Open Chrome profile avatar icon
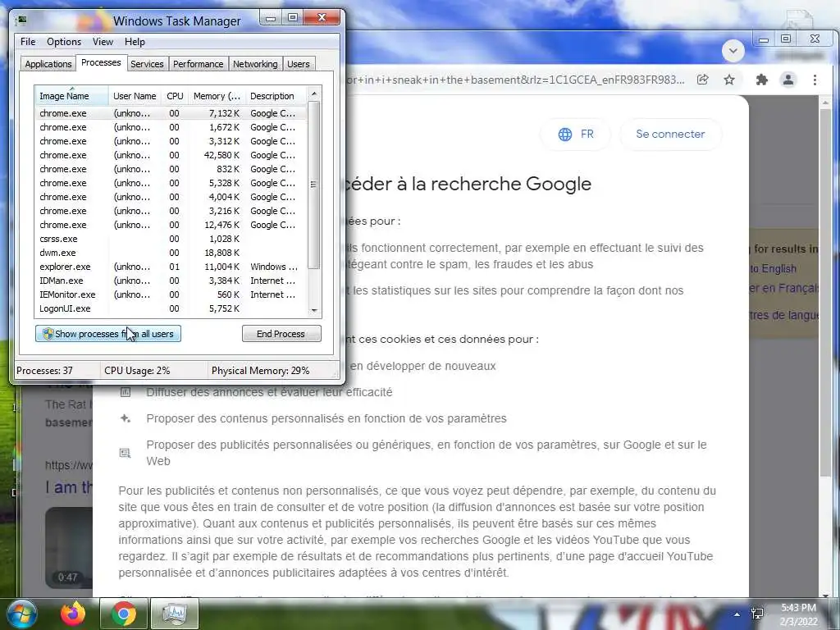840x630 pixels. coord(788,80)
